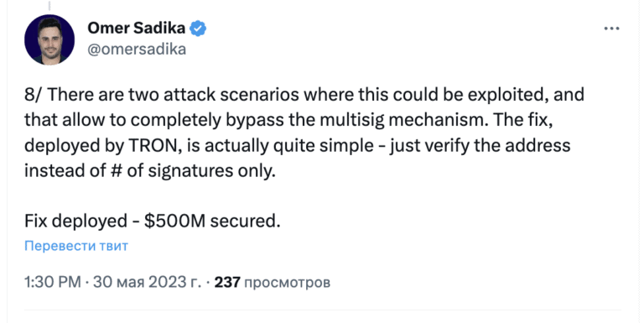Click the line ending signatures only
This screenshot has width=644, height=323.
150,171
